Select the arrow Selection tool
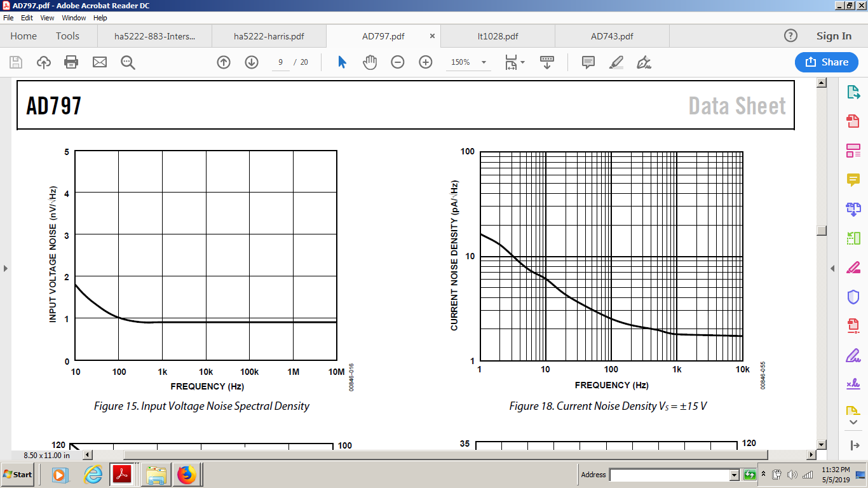This screenshot has width=868, height=488. [342, 62]
